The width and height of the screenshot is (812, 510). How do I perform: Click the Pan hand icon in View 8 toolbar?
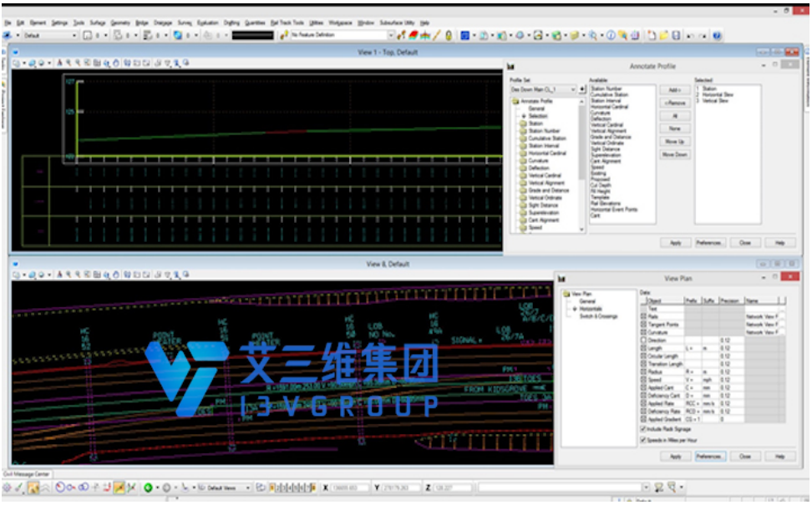click(x=115, y=275)
